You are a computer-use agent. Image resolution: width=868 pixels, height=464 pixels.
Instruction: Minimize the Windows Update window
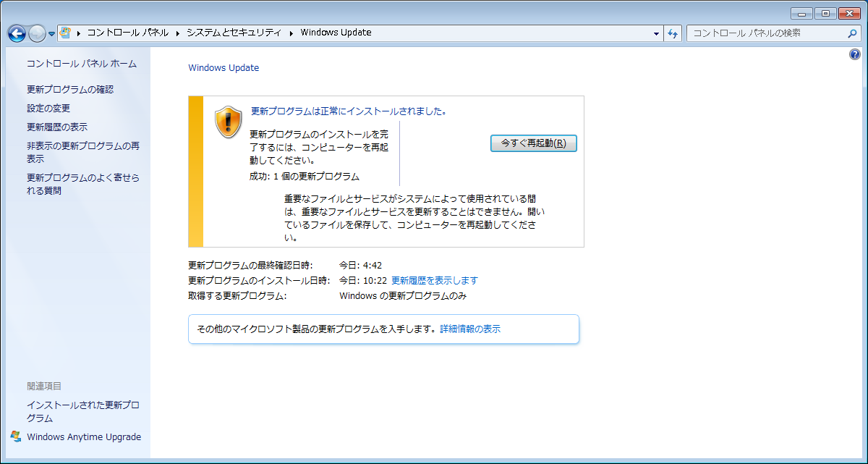coord(801,13)
